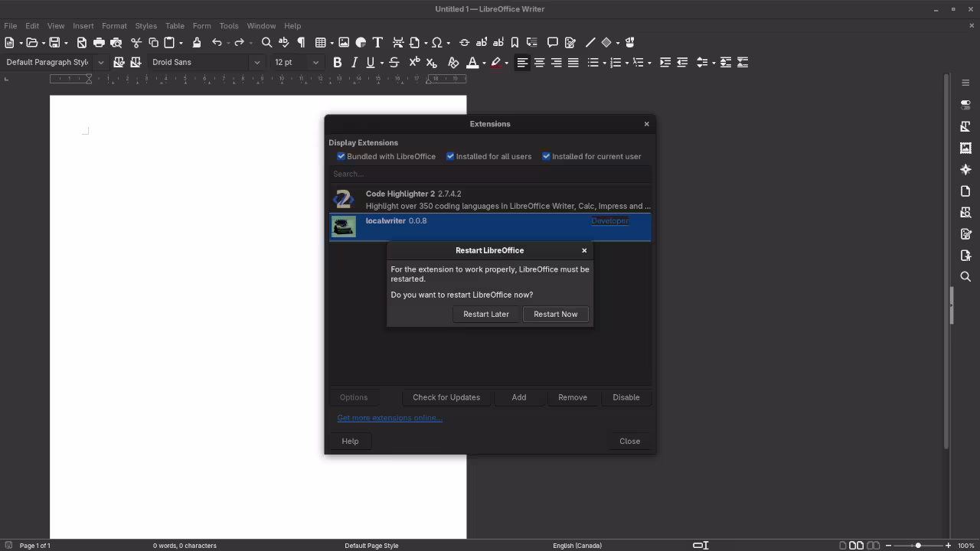
Task: Insert a chart from the toolbar
Action: click(361, 42)
